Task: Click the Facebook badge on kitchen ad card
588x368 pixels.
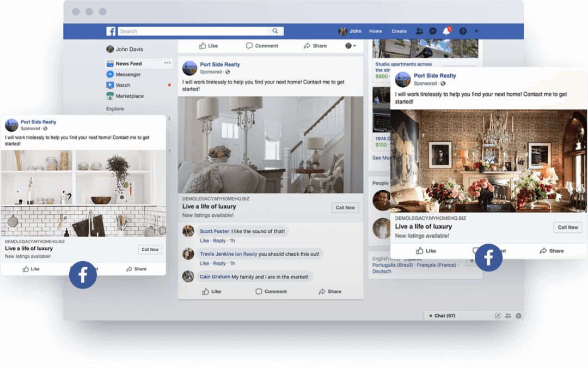Action: click(83, 275)
